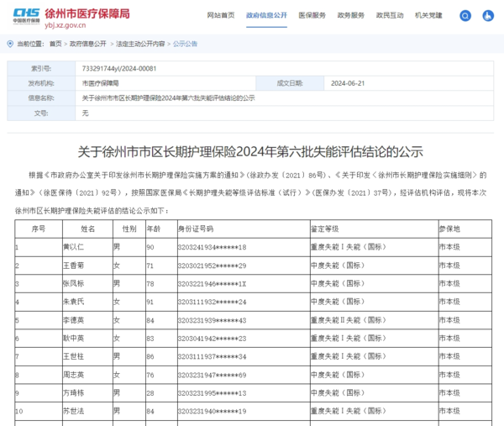Viewport: 504px width, 426px height.
Task: Click ID number 3203231947******69
Action: [213, 375]
